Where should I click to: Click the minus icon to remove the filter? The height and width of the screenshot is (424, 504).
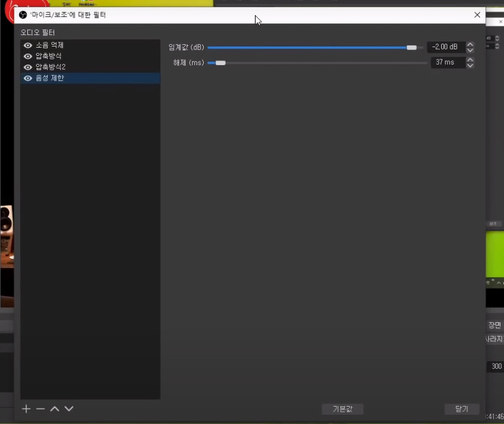pos(40,409)
